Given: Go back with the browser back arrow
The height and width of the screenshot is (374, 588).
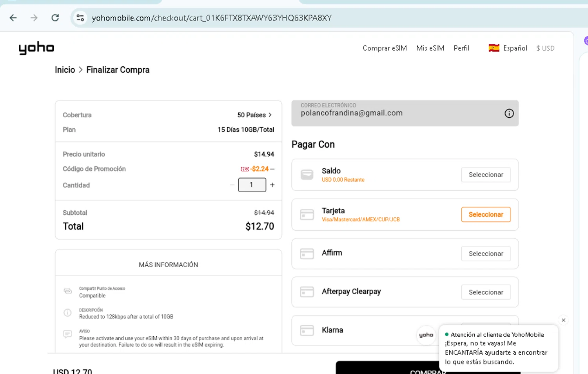Looking at the screenshot, I should coord(13,18).
